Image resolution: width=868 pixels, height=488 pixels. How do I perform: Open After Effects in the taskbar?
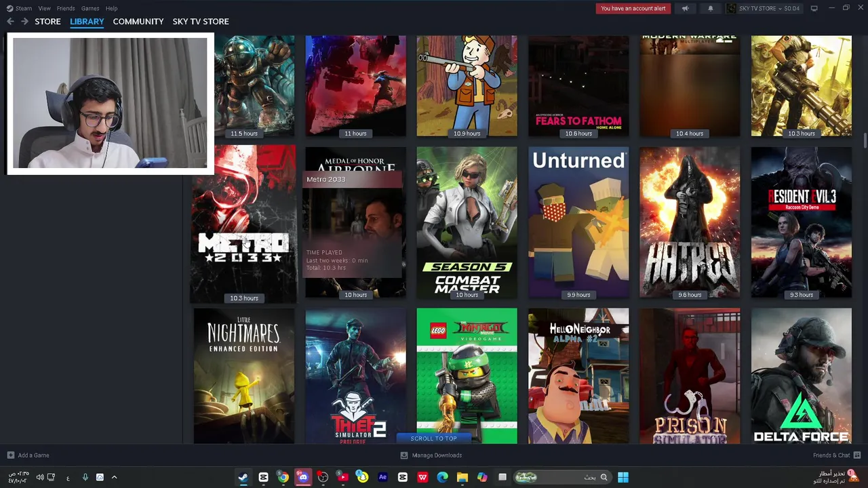[x=382, y=477]
